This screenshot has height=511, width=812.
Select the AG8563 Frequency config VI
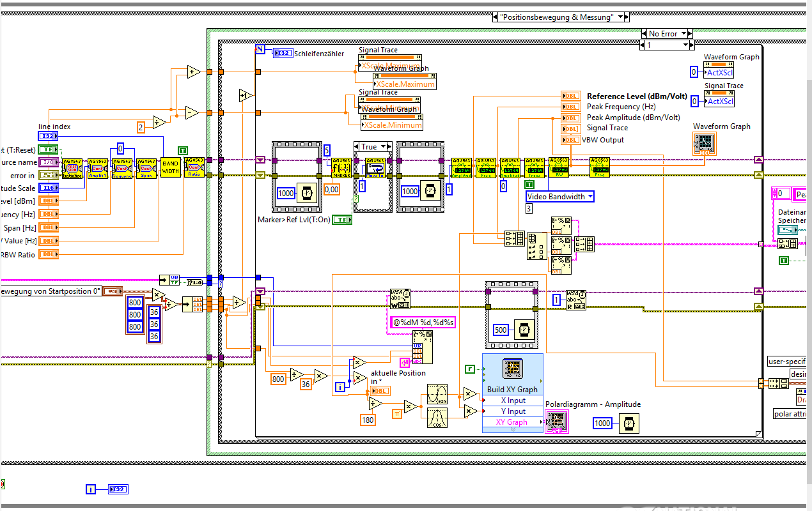(121, 168)
